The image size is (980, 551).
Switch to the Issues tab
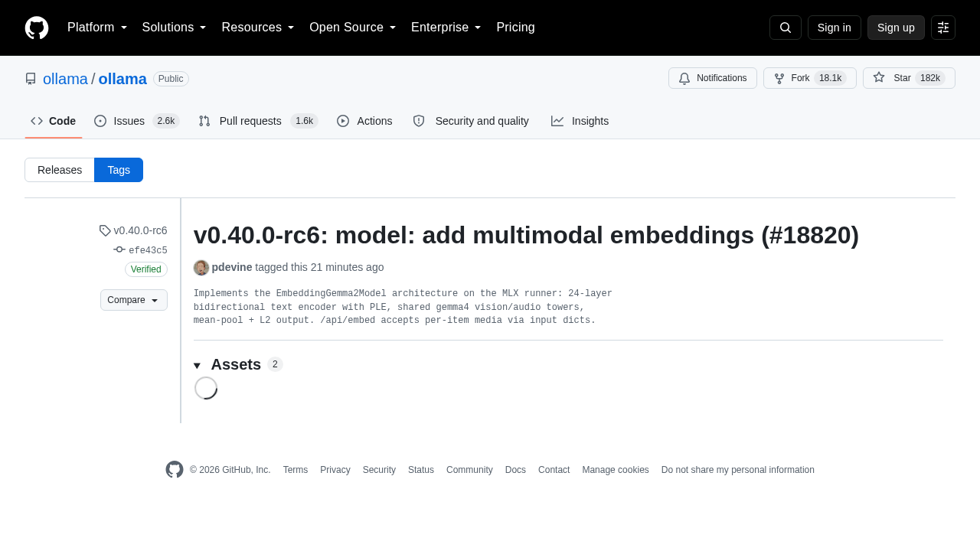click(137, 121)
